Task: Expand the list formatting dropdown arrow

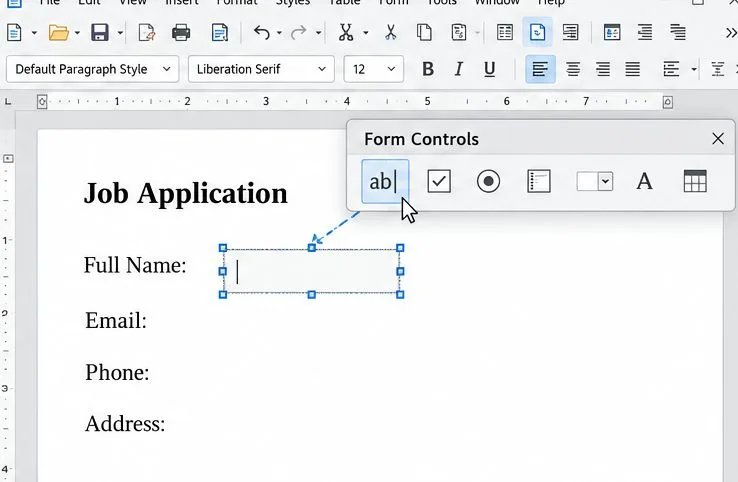Action: (x=694, y=69)
